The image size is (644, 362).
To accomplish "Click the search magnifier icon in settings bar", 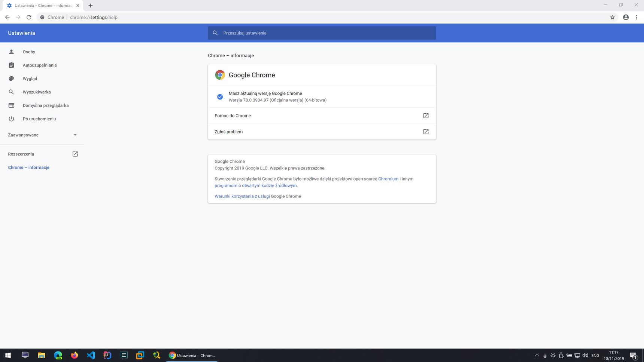I will (215, 33).
